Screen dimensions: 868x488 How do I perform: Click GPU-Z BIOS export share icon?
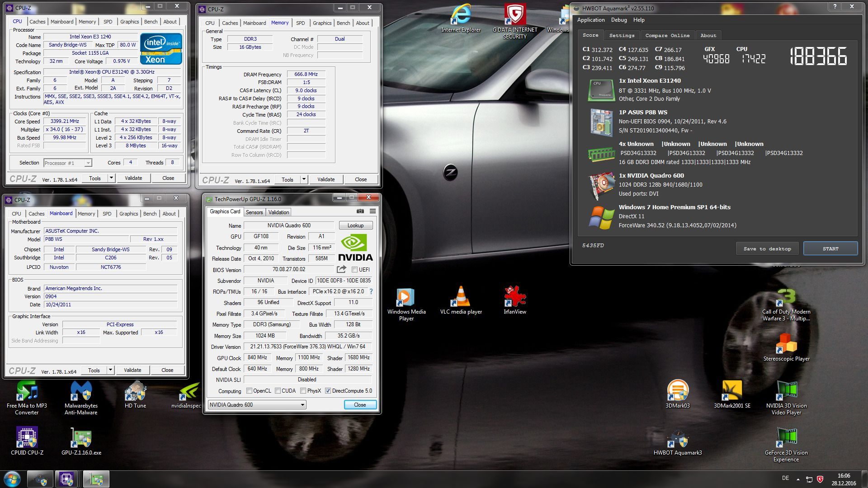pyautogui.click(x=341, y=269)
